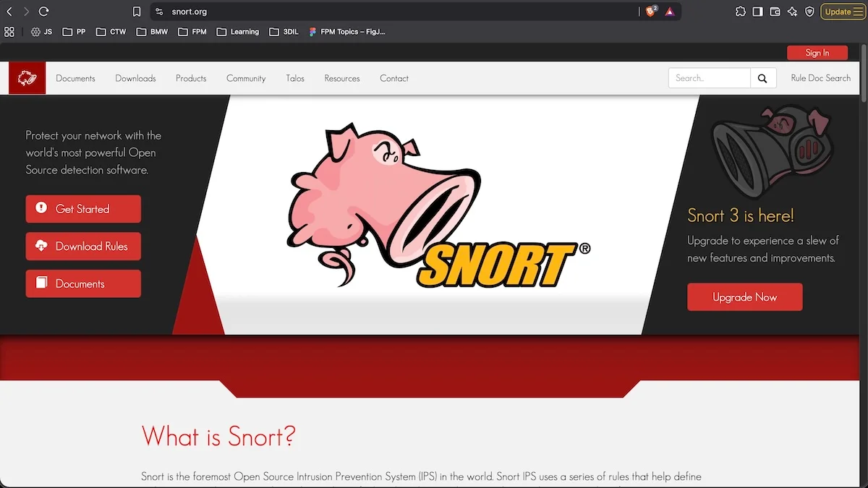Bookmark this page with the bookmark icon

pyautogui.click(x=137, y=12)
